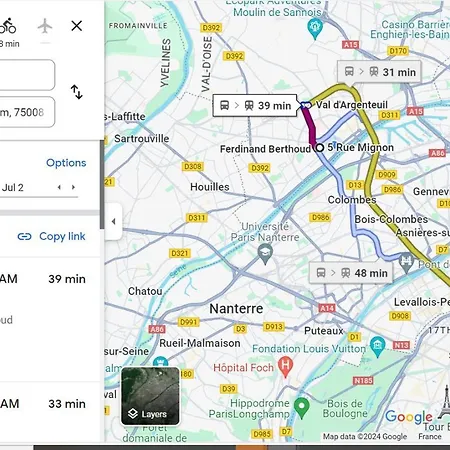Copy link to directions
This screenshot has height=450, width=450.
(52, 236)
